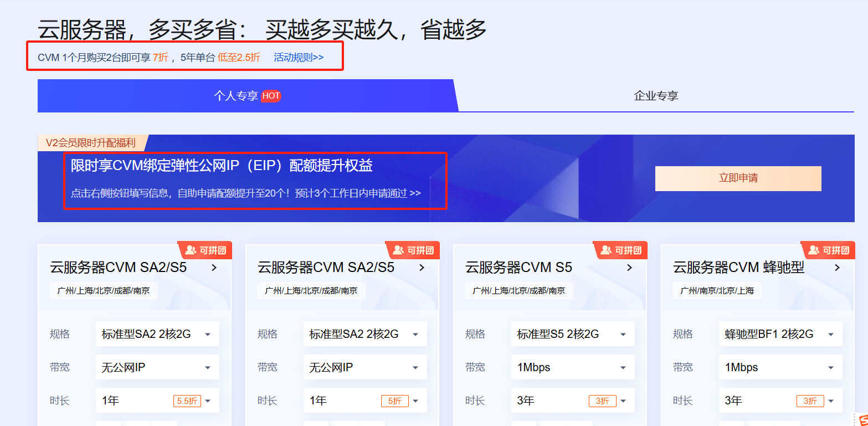Click 可拼团 badge on CVM S5 card
The image size is (868, 426).
click(x=620, y=250)
